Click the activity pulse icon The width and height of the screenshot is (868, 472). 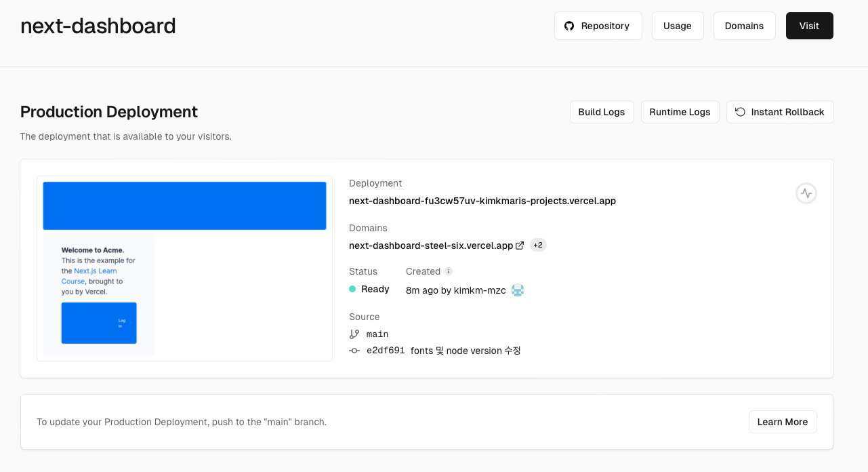click(x=806, y=193)
